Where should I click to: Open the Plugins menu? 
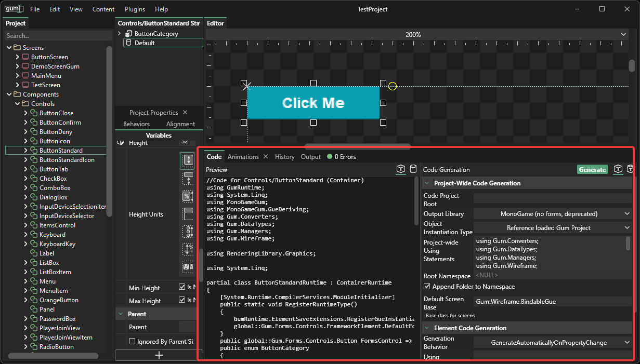tap(135, 9)
